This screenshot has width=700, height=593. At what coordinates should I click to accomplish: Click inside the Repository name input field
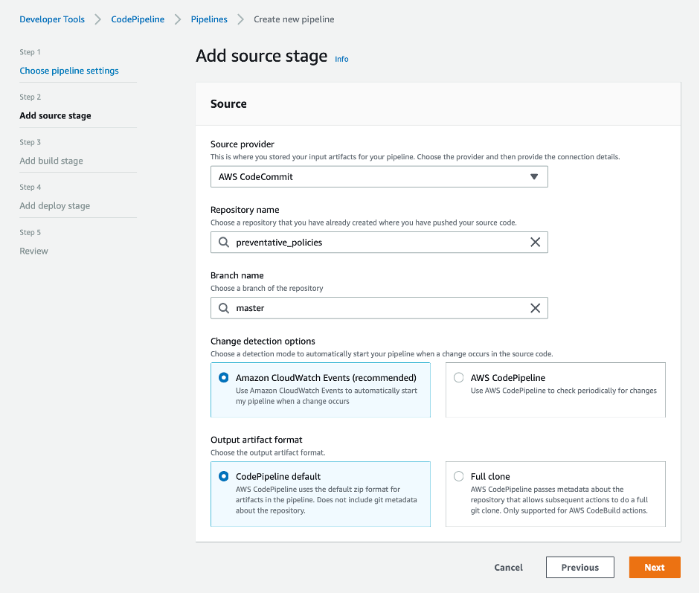click(372, 242)
